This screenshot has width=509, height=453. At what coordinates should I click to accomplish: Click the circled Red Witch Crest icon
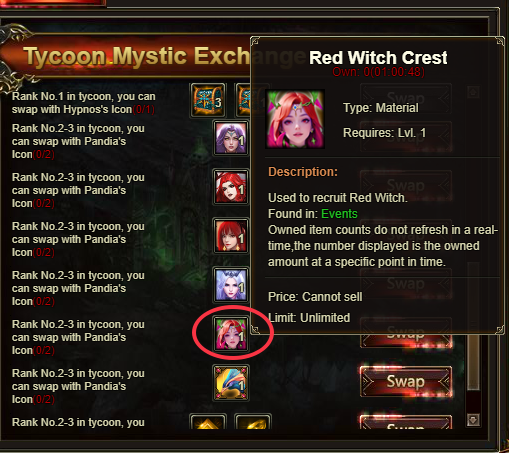(x=231, y=334)
